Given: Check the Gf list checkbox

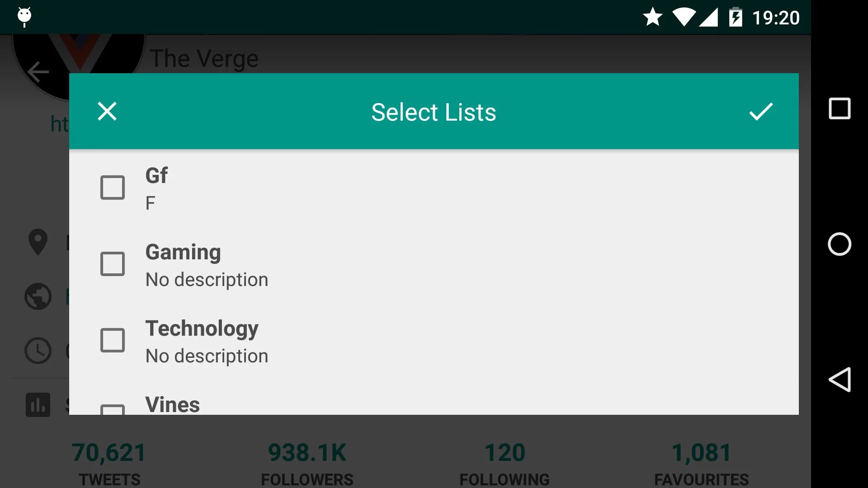Looking at the screenshot, I should (113, 188).
